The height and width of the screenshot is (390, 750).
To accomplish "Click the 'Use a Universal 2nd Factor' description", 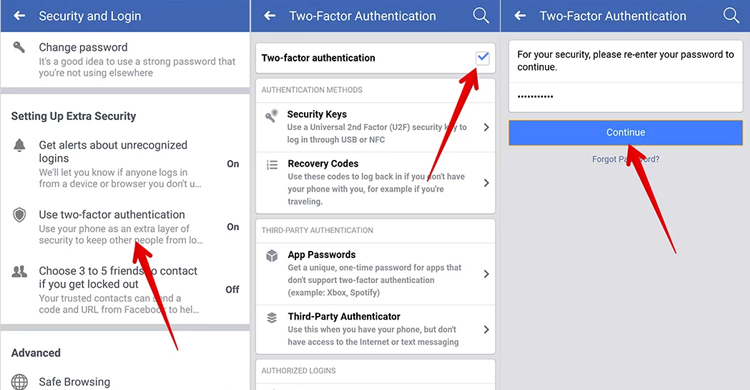I will click(x=377, y=134).
